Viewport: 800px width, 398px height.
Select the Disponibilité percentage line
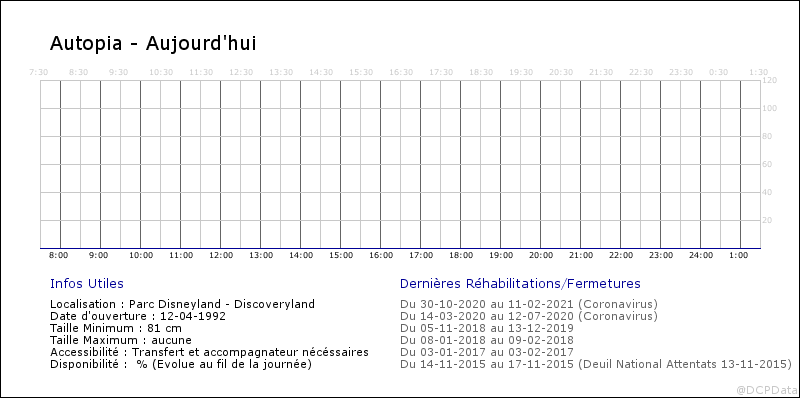pos(181,365)
